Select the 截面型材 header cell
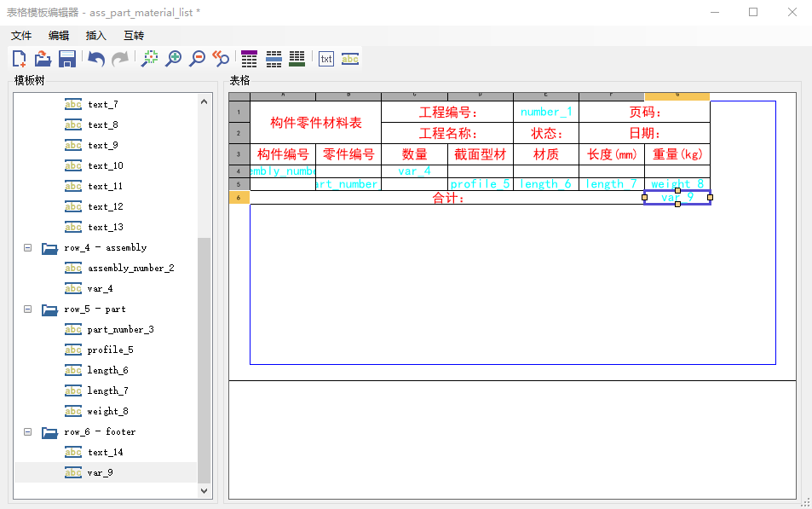 480,154
